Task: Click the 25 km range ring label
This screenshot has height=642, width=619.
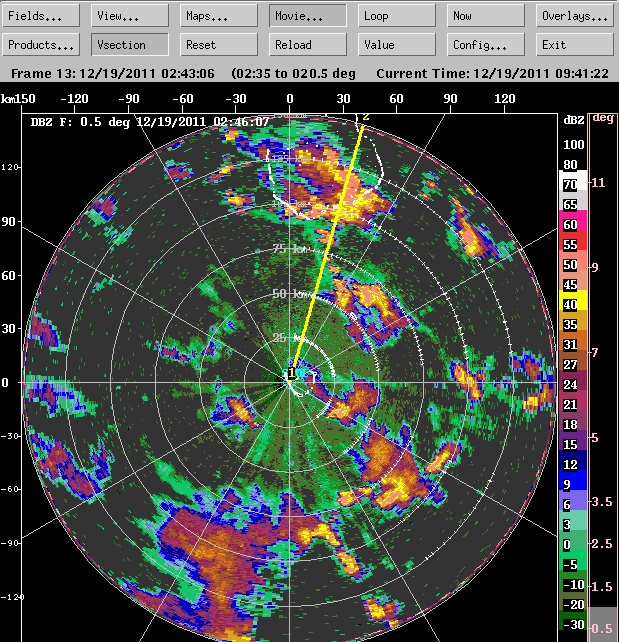Action: click(x=288, y=338)
